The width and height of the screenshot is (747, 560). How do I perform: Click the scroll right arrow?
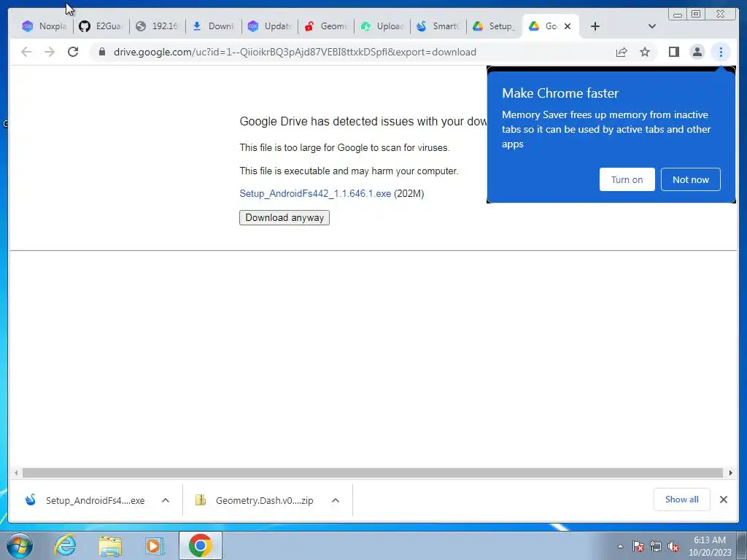(x=730, y=472)
